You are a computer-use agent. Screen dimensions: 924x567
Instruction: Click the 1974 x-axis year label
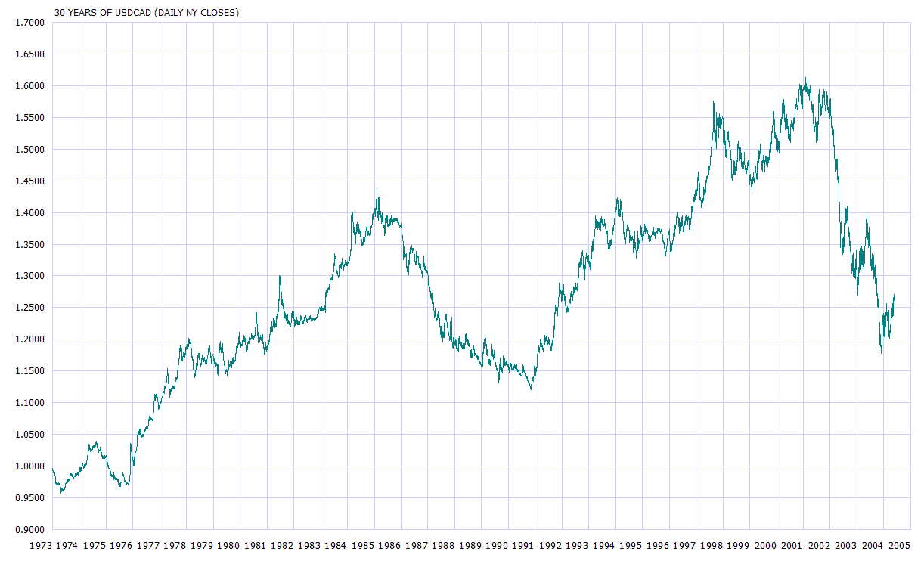tap(68, 546)
